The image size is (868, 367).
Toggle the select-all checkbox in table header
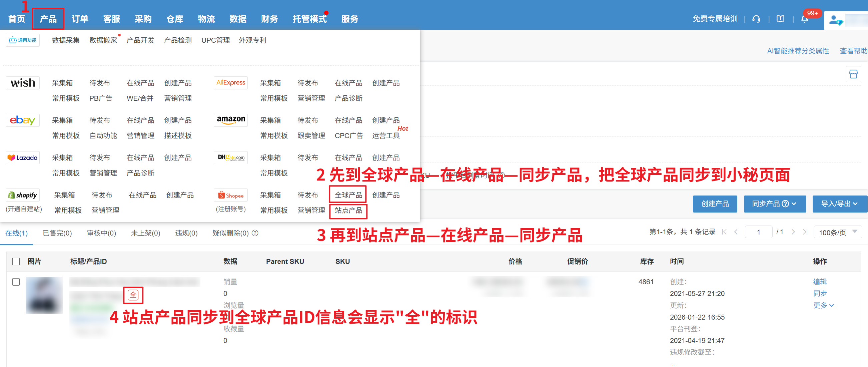pos(16,261)
